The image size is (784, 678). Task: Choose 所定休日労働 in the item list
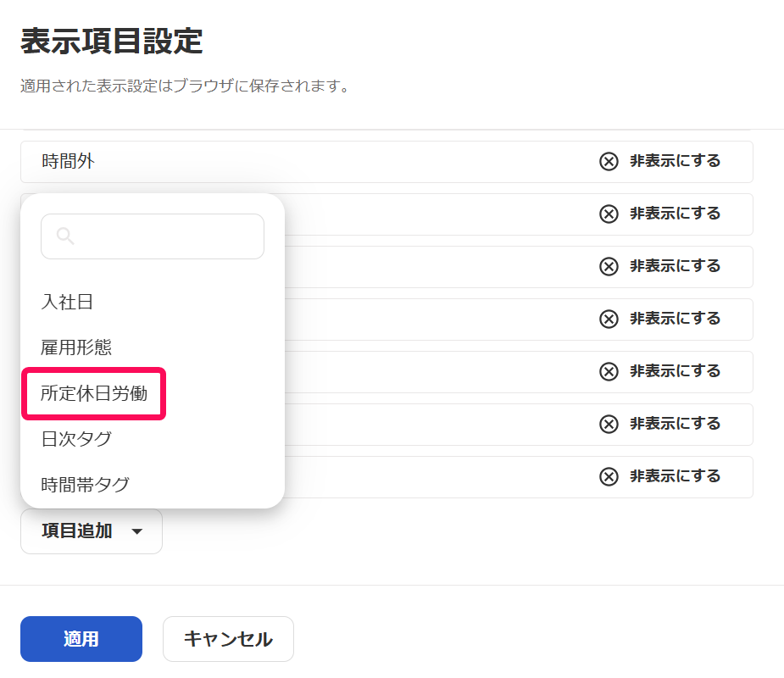(94, 393)
